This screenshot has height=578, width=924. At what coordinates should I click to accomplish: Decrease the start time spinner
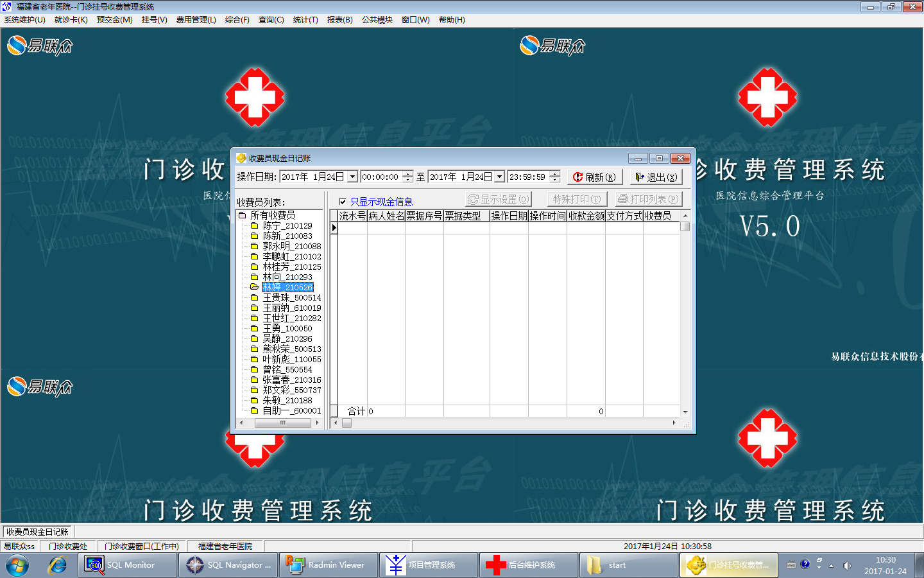coord(407,180)
